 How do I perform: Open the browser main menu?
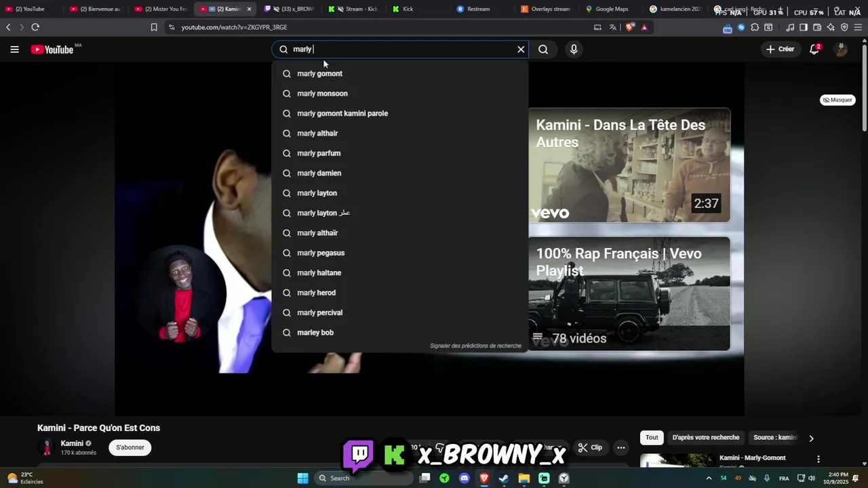tap(859, 27)
